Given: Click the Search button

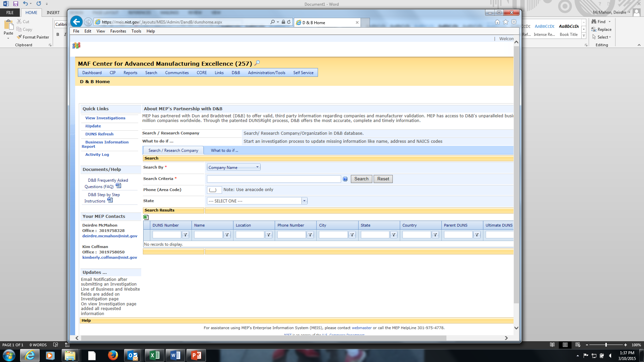Looking at the screenshot, I should [361, 179].
